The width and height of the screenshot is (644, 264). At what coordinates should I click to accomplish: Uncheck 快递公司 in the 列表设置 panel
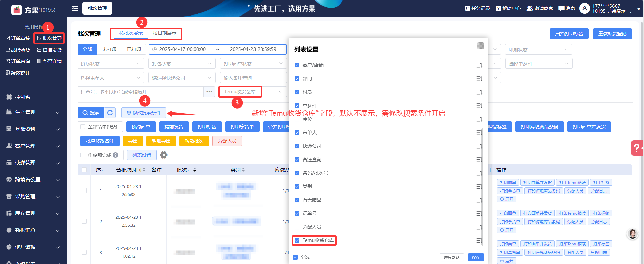coord(297,146)
